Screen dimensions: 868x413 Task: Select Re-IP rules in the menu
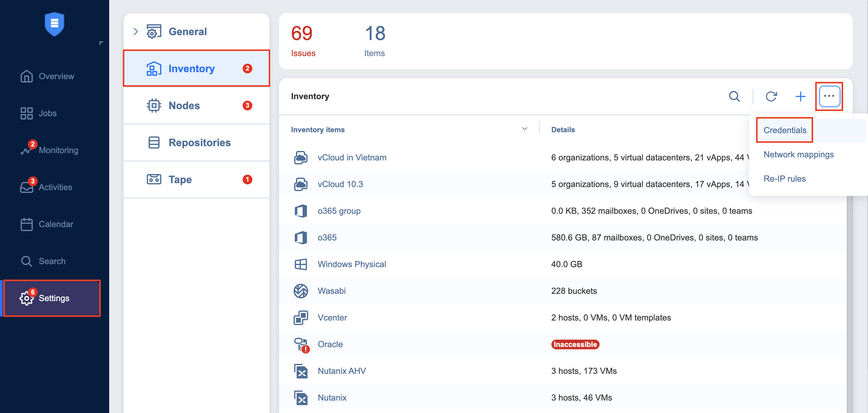[x=784, y=179]
